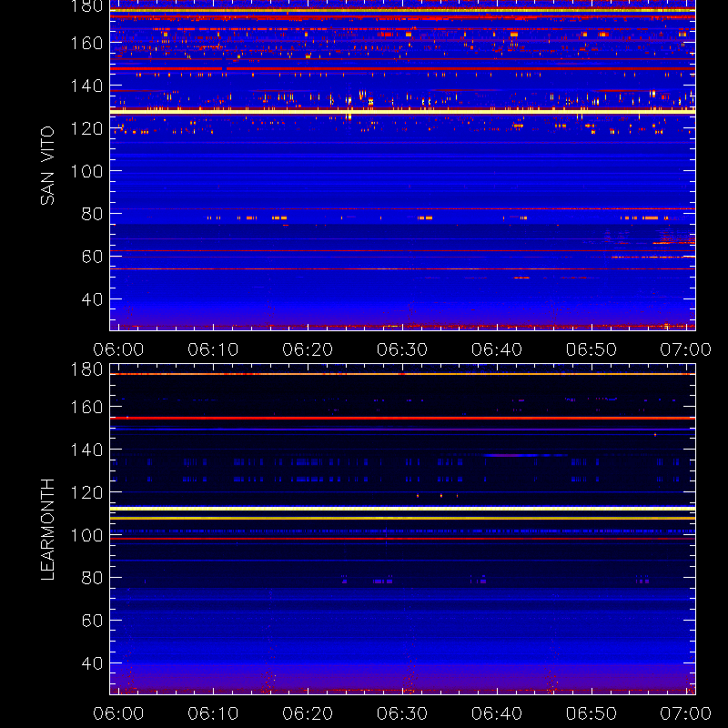Click inside the SAN VITO spectrogram plot
Image resolution: width=728 pixels, height=728 pixels.
[x=402, y=166]
